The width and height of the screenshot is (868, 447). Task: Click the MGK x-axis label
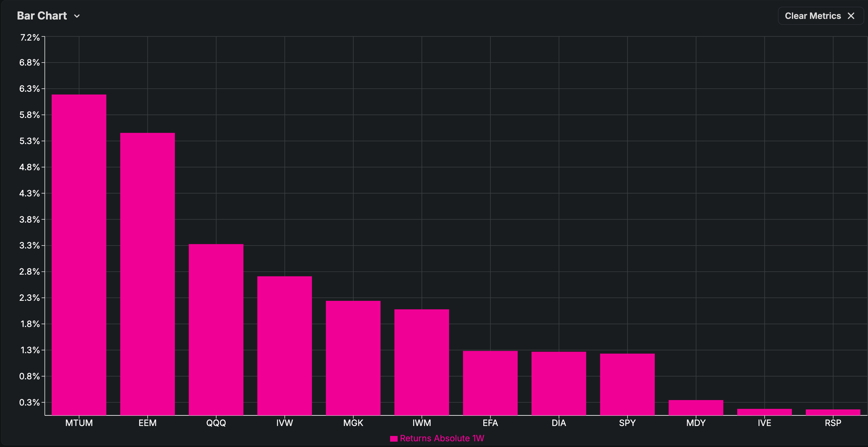tap(353, 423)
